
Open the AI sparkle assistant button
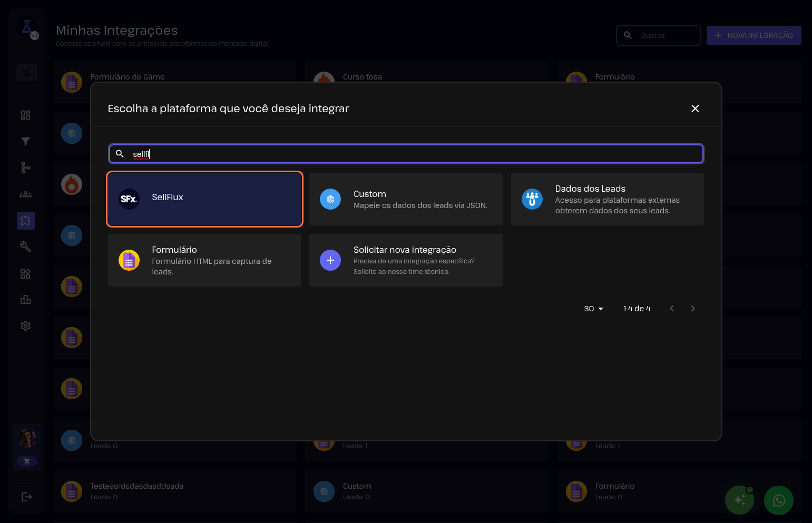pyautogui.click(x=740, y=500)
